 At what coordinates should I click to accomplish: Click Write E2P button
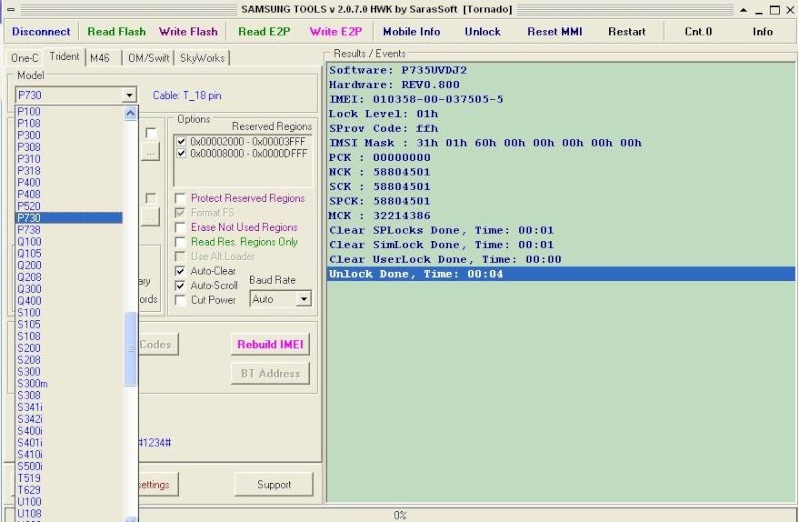336,32
